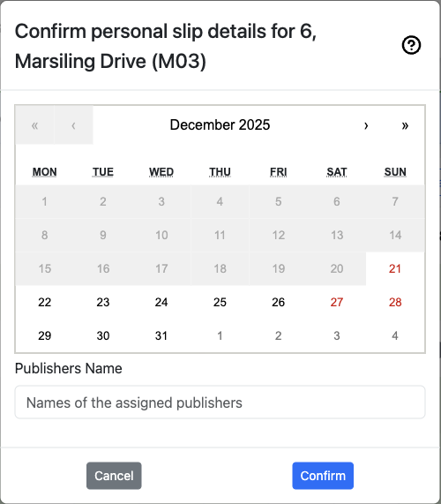The image size is (441, 504).
Task: Select December 30 date tile
Action: coord(103,335)
